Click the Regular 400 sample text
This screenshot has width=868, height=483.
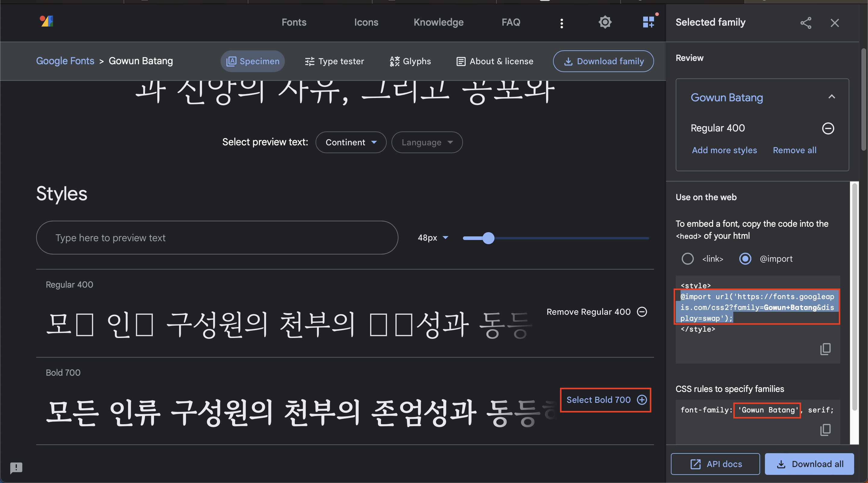pyautogui.click(x=290, y=325)
